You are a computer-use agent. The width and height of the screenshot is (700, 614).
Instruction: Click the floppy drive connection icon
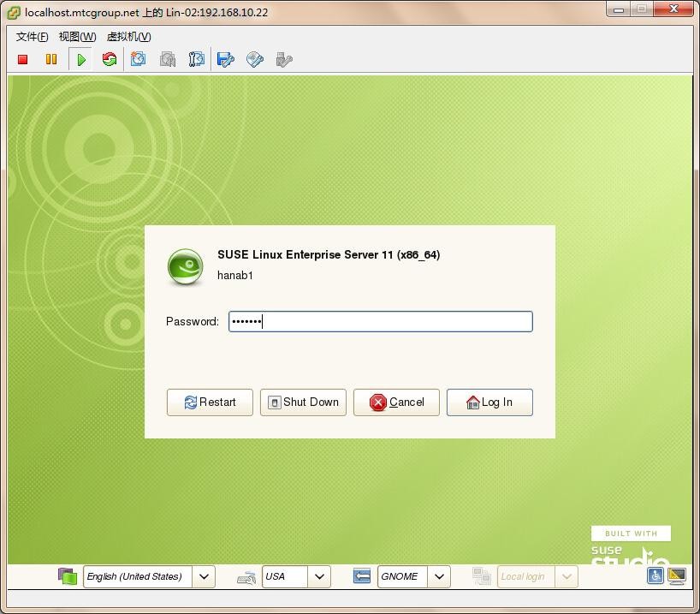(x=225, y=59)
